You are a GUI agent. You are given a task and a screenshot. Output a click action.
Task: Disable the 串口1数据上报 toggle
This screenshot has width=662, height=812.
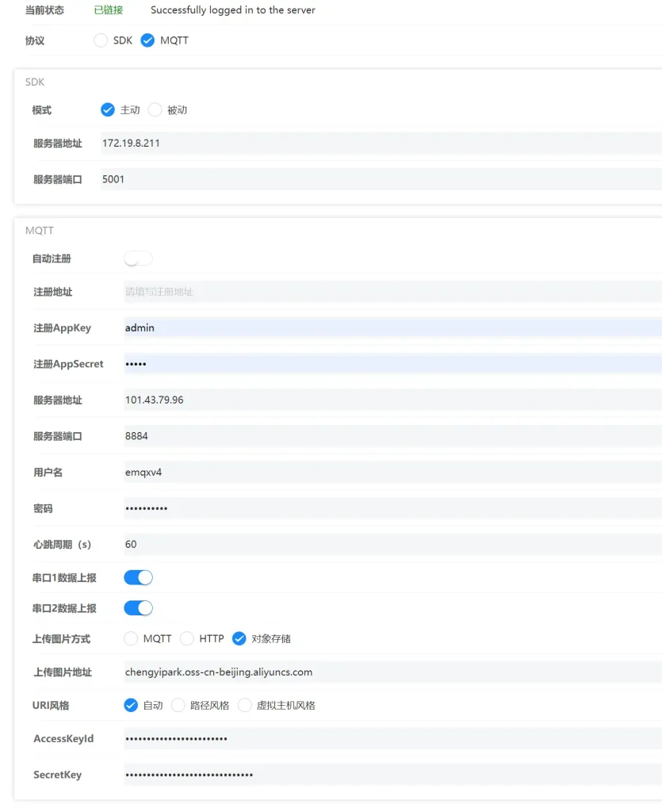point(138,577)
